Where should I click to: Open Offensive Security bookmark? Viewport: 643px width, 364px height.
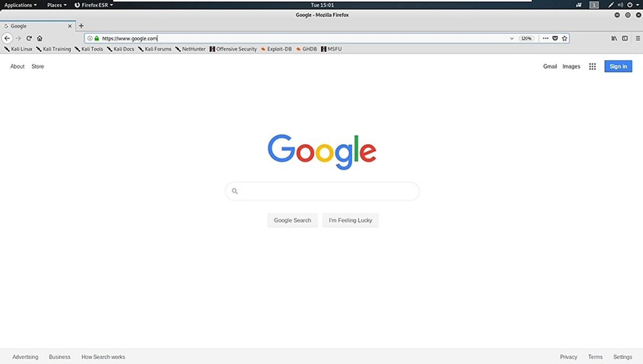pos(233,49)
